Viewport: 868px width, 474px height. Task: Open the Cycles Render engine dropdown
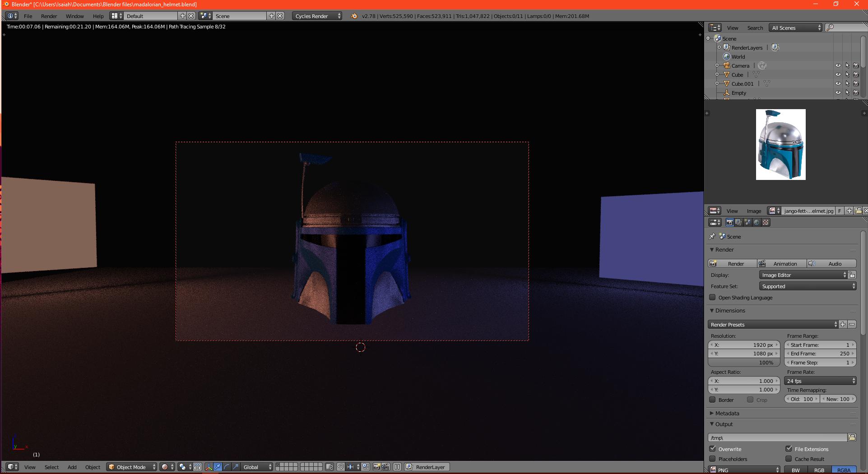tap(318, 16)
